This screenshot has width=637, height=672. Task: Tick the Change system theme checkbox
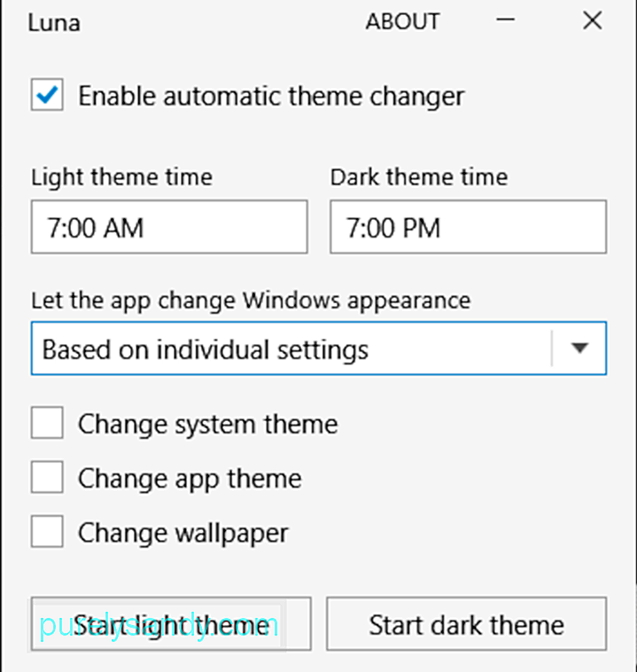point(47,423)
